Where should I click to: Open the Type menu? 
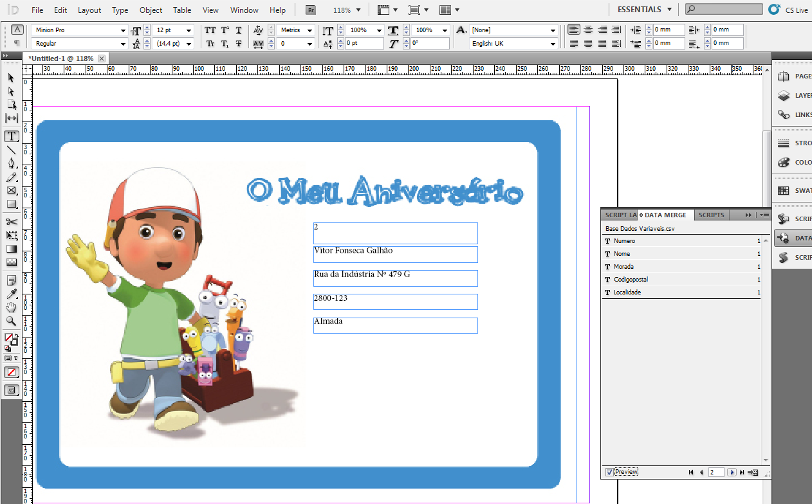click(120, 10)
